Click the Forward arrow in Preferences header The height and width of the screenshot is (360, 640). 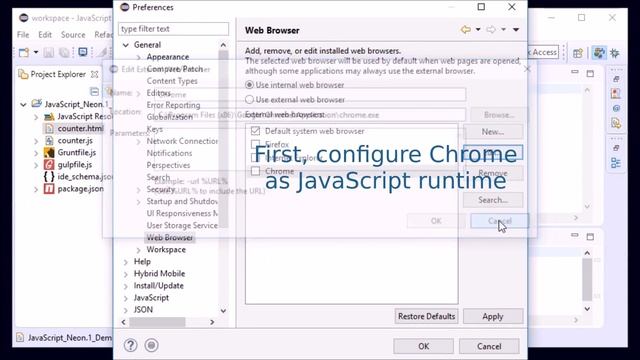(491, 29)
